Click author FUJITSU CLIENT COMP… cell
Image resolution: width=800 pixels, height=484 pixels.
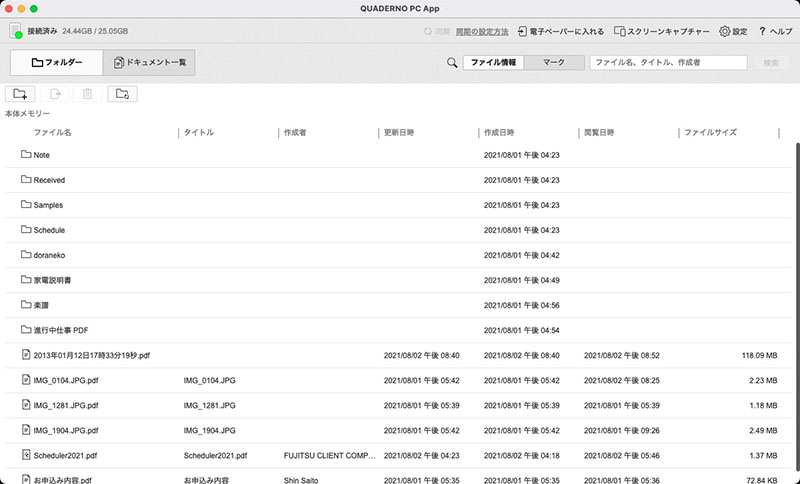(x=330, y=455)
